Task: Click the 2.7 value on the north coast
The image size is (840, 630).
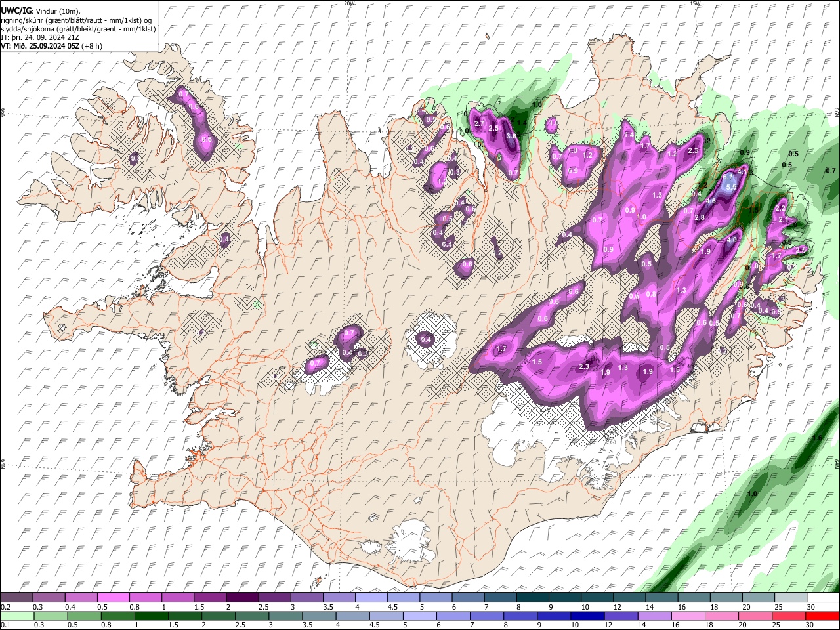Action: click(478, 123)
